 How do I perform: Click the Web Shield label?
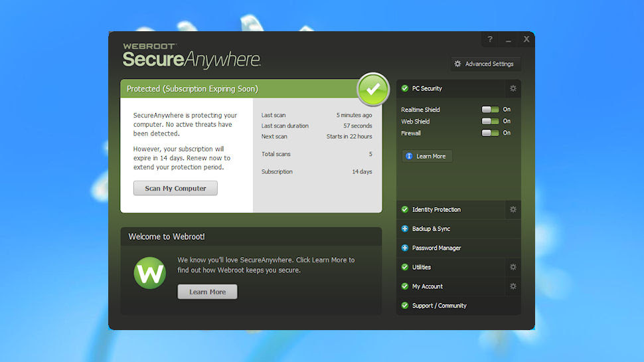pos(415,121)
